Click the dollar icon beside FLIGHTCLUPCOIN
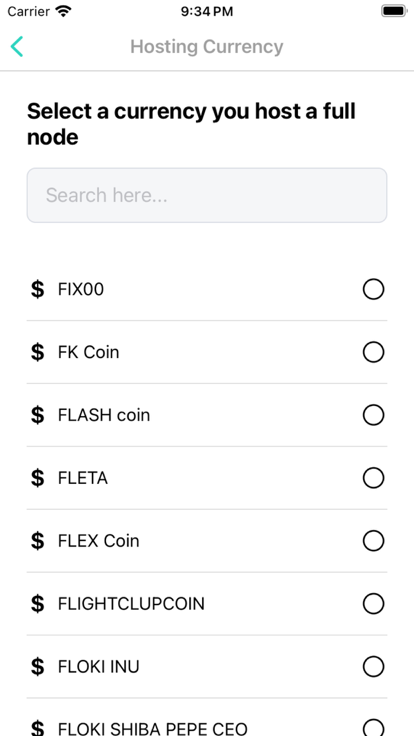The image size is (414, 736). (x=38, y=604)
